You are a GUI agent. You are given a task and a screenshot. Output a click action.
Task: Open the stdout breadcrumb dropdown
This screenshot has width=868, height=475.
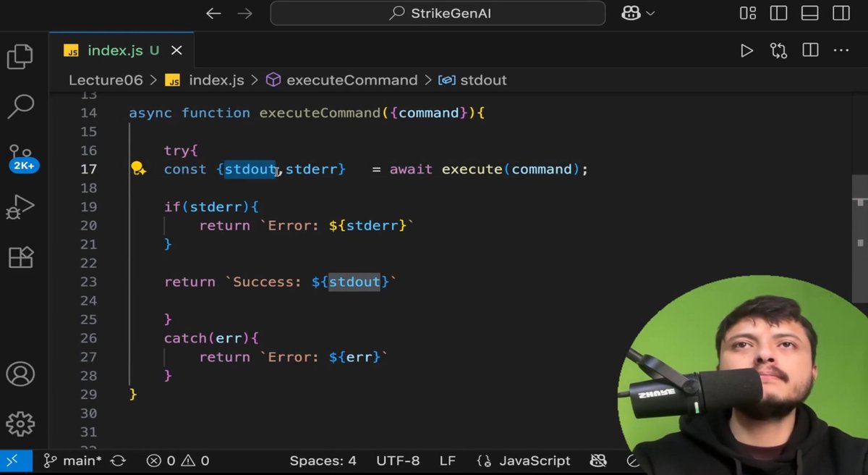pos(483,80)
